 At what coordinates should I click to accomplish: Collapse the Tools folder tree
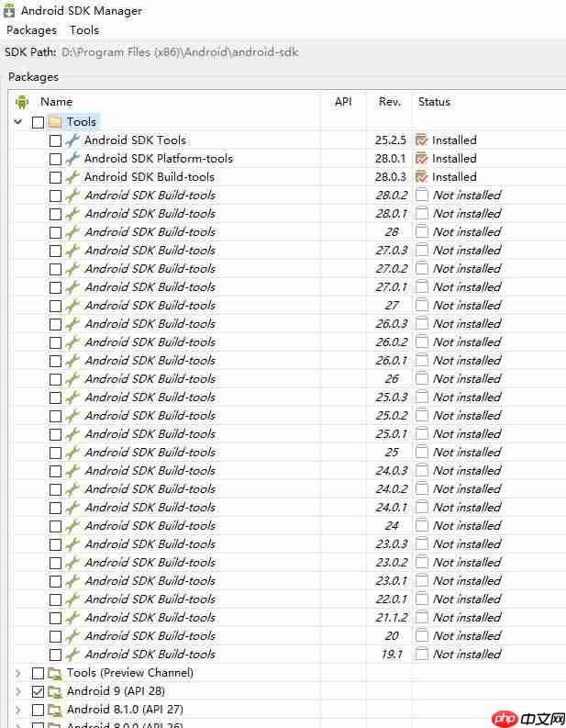tap(18, 122)
